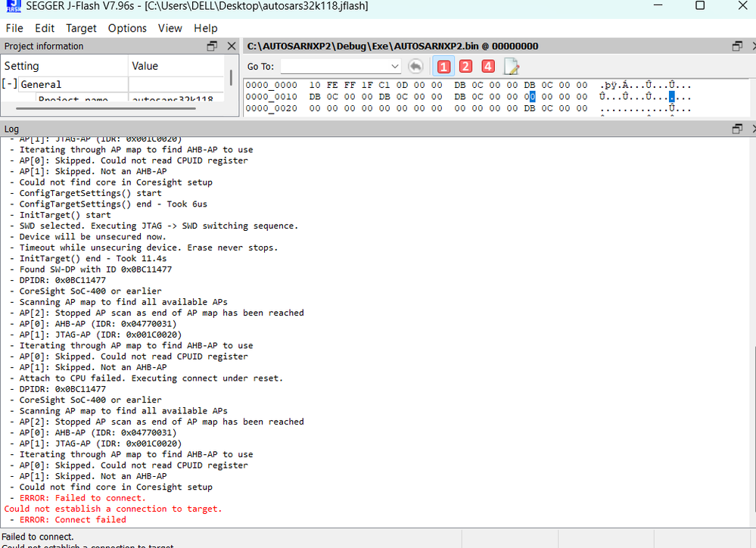Click address 0000_0000 in hex view
Screen dimensions: 756x548
point(272,85)
